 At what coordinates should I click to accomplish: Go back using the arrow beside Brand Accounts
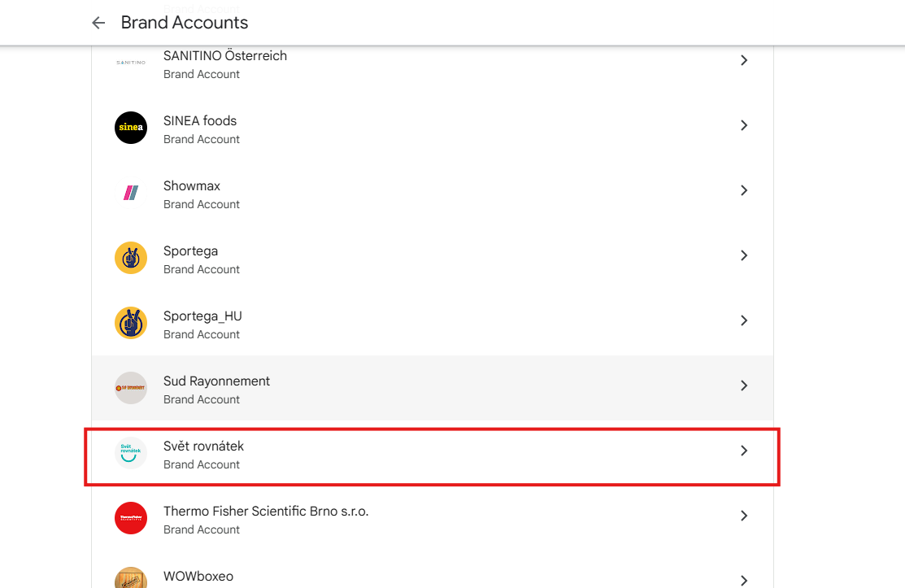(x=98, y=23)
